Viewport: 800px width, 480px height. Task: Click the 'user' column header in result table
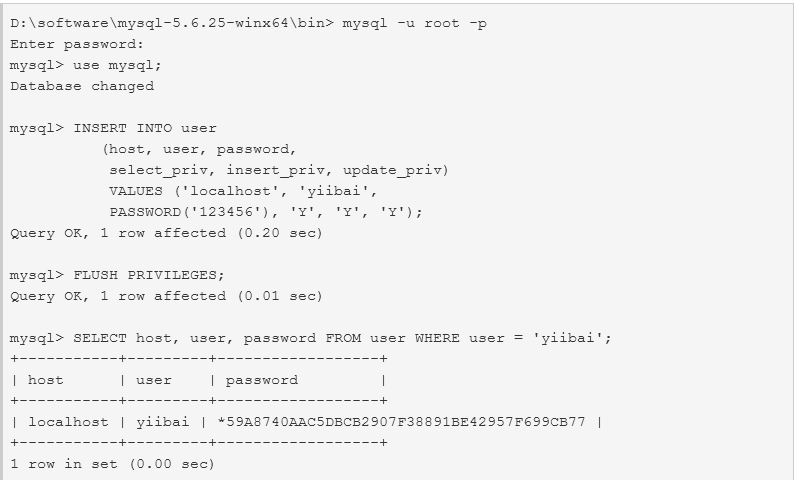154,380
